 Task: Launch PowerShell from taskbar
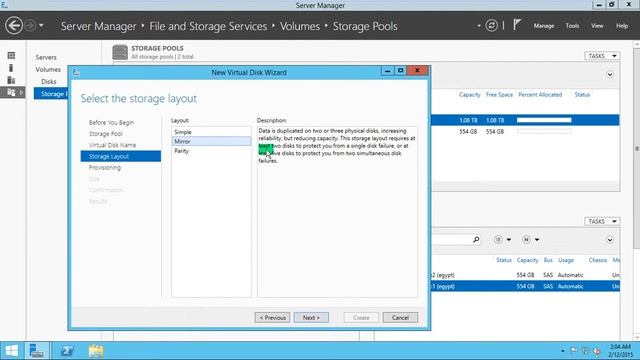coord(67,351)
